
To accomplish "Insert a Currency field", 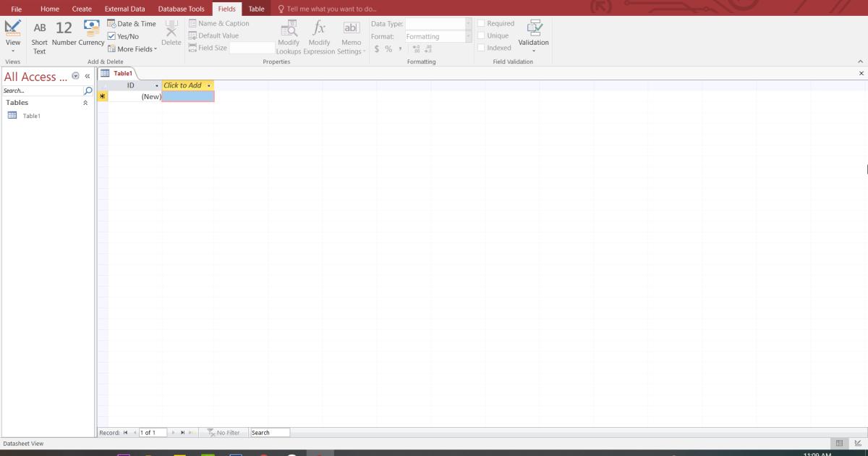I will [92, 35].
